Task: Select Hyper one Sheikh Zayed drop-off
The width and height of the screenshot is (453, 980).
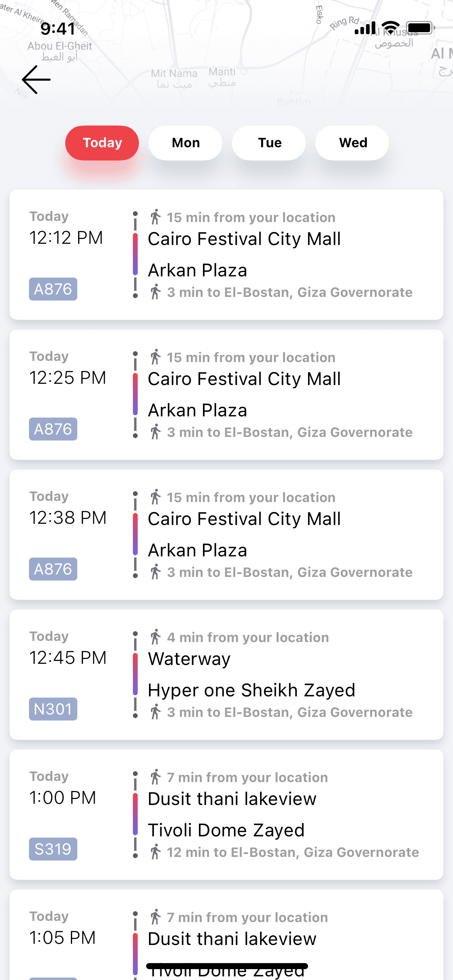Action: (252, 690)
